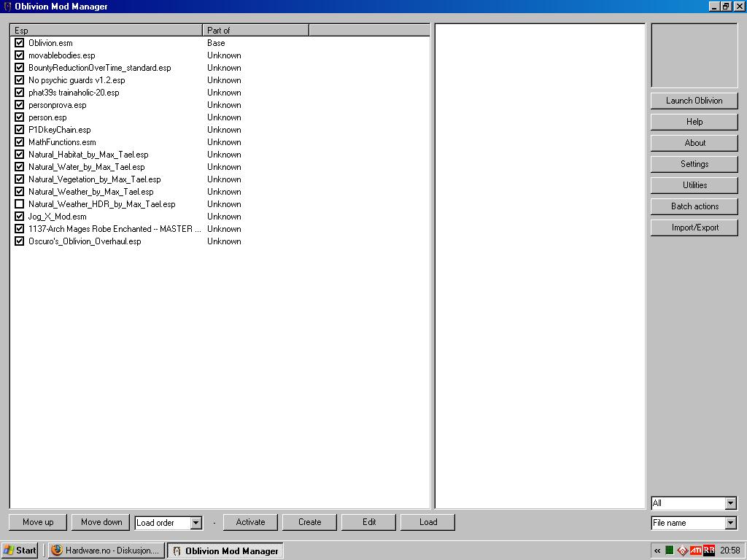
Task: Click Launch Oblivion button
Action: coord(694,101)
